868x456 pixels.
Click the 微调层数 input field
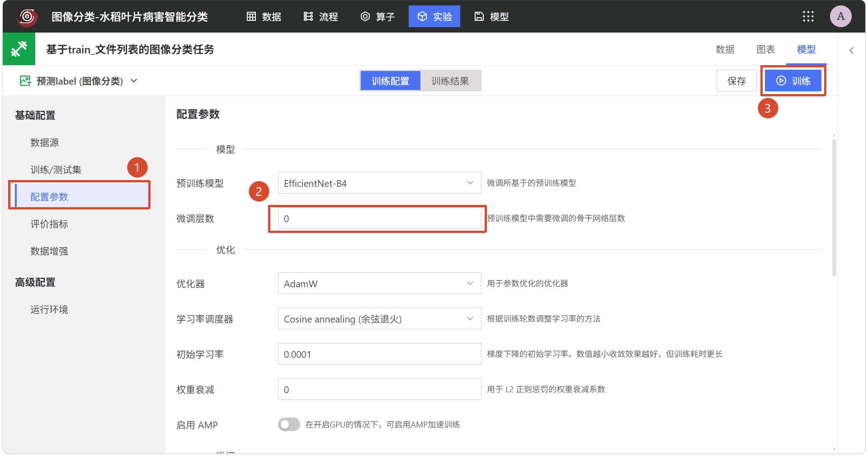point(379,218)
